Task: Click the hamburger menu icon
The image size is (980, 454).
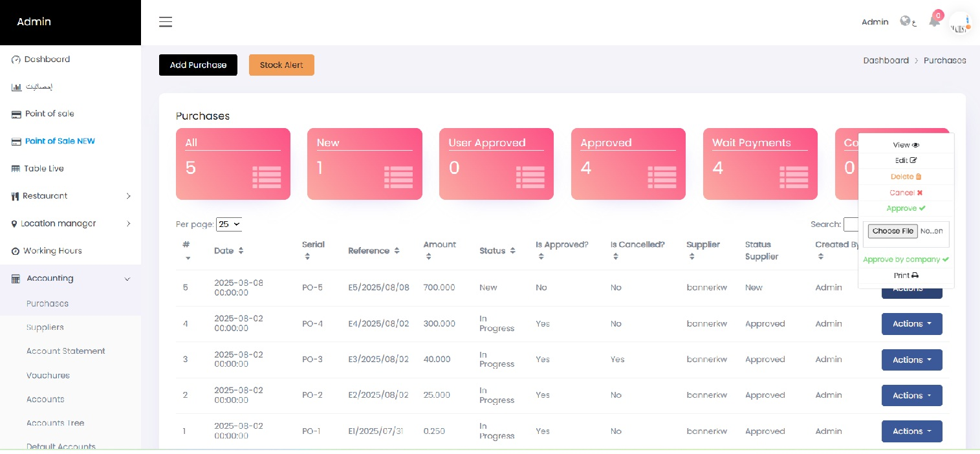Action: 166,22
